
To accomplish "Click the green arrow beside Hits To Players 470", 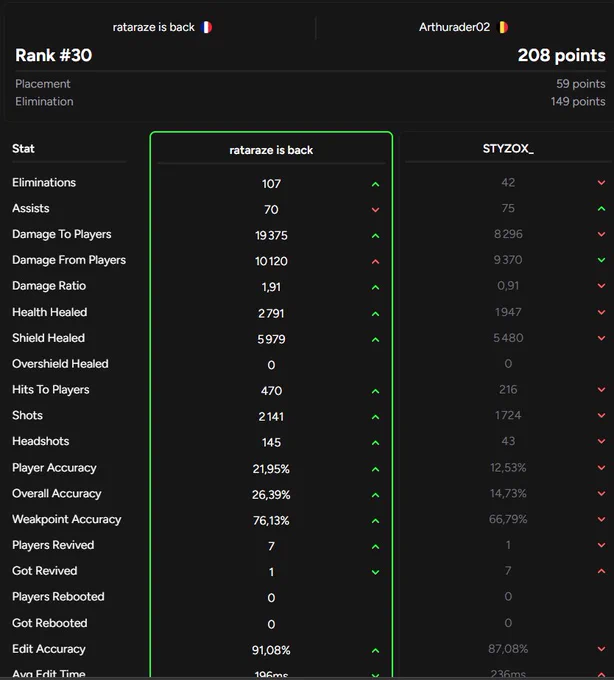I will coord(376,391).
